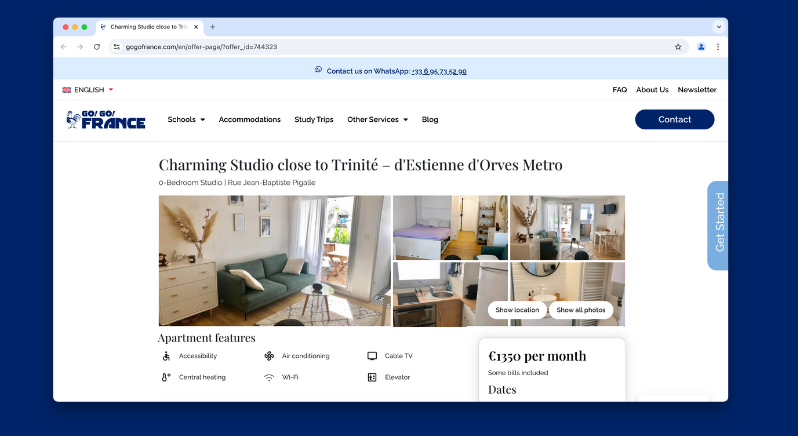This screenshot has height=436, width=798.
Task: Open the Accommodations menu item
Action: point(250,120)
